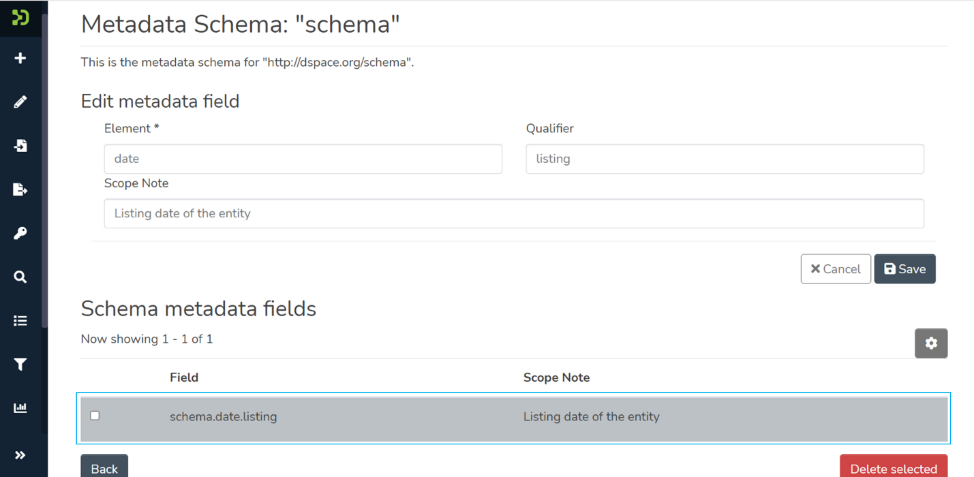Click the Element input field
The image size is (974, 477).
pyautogui.click(x=303, y=159)
